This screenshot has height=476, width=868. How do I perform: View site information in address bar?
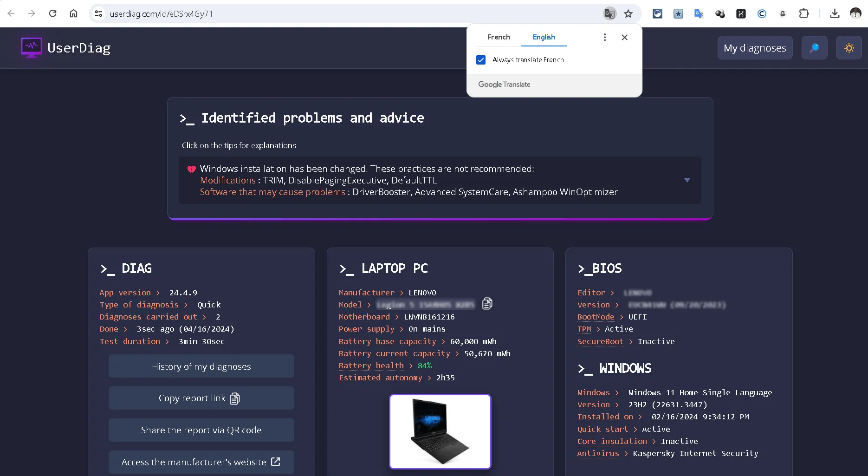(x=98, y=13)
